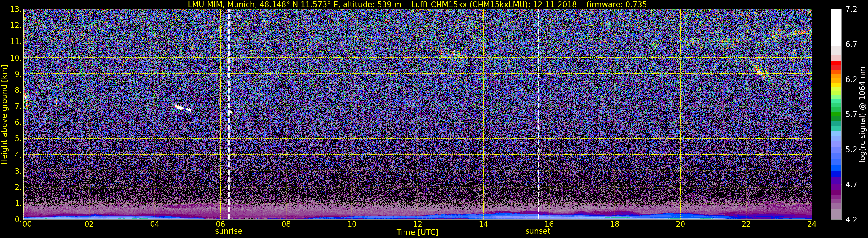The width and height of the screenshot is (868, 238).
Task: Click the height axis tick label 7
Action: (x=18, y=107)
